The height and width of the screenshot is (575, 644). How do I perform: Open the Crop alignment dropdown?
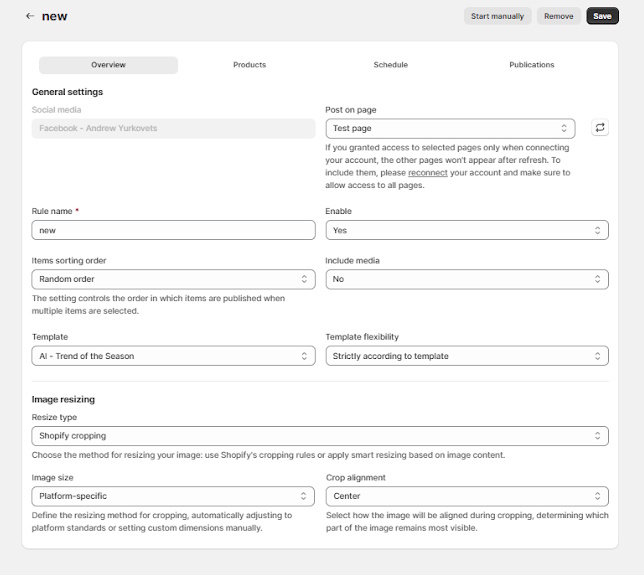click(467, 496)
